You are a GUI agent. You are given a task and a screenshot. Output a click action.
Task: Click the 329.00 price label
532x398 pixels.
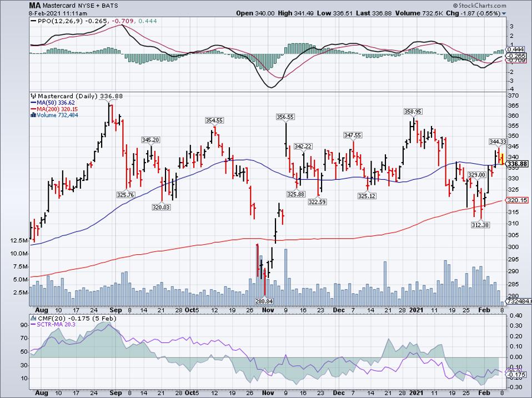pyautogui.click(x=476, y=175)
